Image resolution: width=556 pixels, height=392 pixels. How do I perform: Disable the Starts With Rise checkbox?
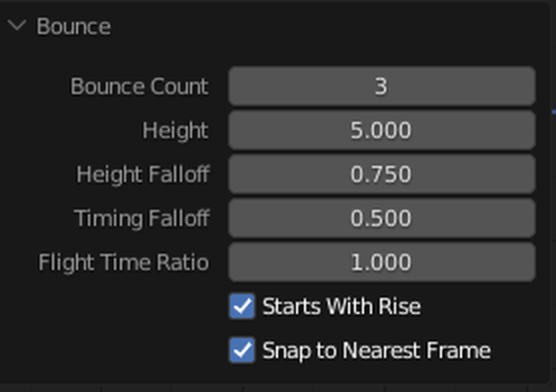point(242,306)
